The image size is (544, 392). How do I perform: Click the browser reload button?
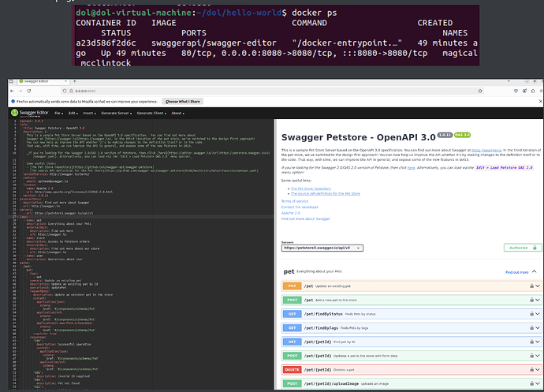tap(29, 92)
